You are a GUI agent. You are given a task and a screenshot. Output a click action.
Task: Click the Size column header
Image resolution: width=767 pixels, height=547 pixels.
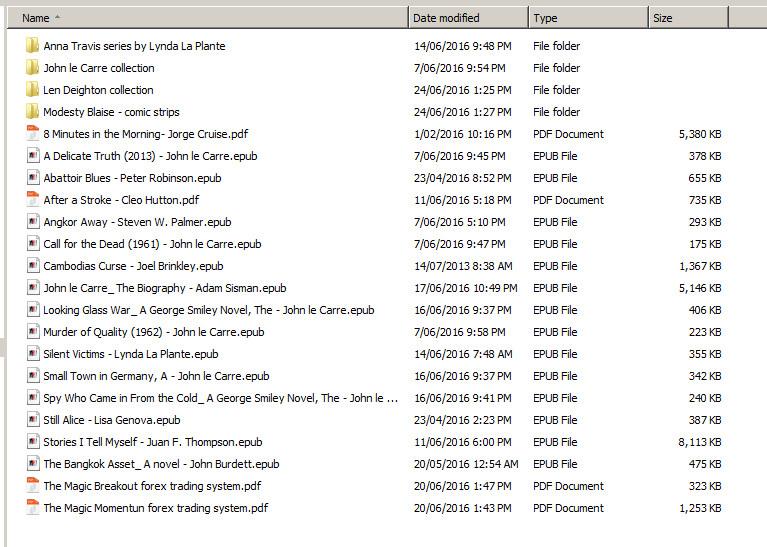point(689,18)
